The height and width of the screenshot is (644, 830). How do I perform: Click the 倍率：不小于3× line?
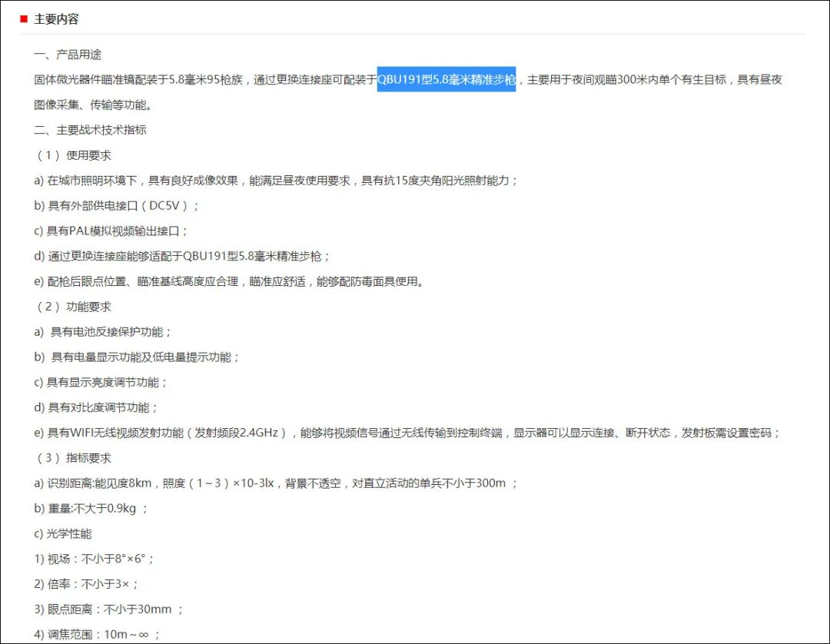[86, 584]
